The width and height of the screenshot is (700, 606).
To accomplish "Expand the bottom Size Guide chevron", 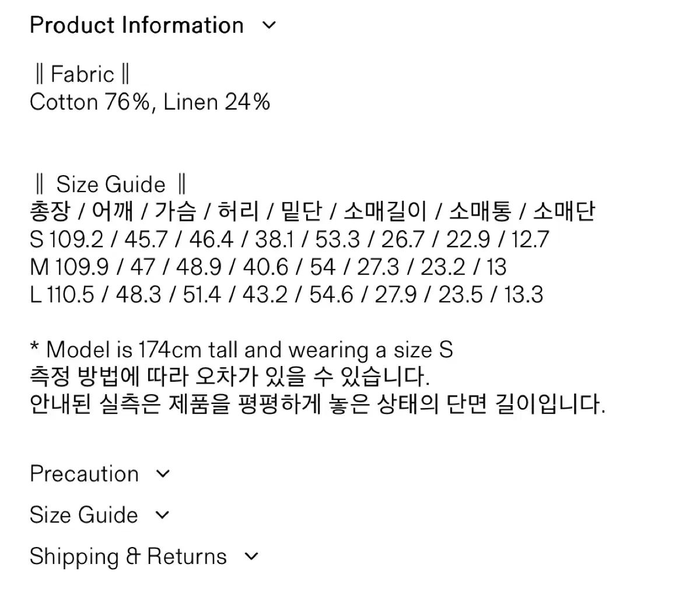I will [x=163, y=515].
